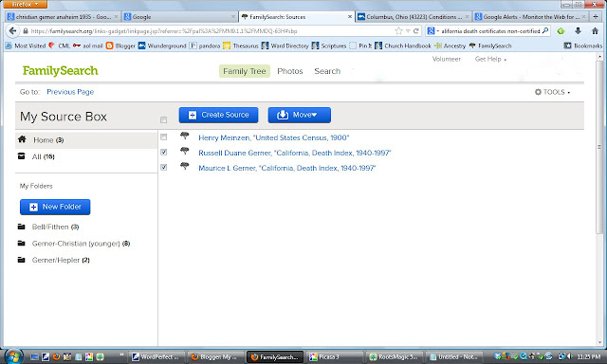The height and width of the screenshot is (364, 607).
Task: Go to Firefox home page icon
Action: [x=595, y=31]
